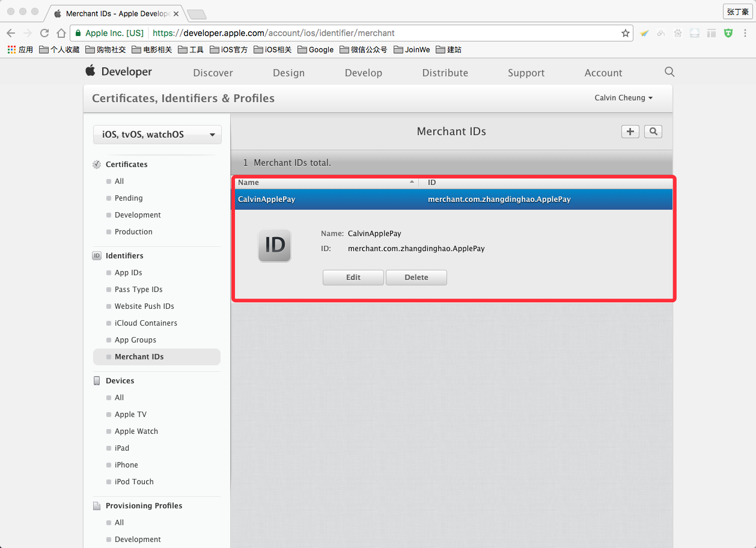Open Apple Watch under Devices
The width and height of the screenshot is (756, 548).
tap(136, 431)
